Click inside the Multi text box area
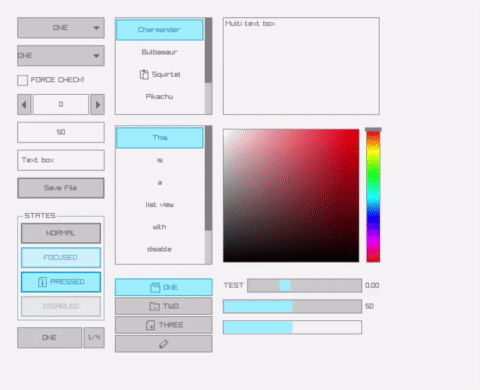 pos(301,66)
